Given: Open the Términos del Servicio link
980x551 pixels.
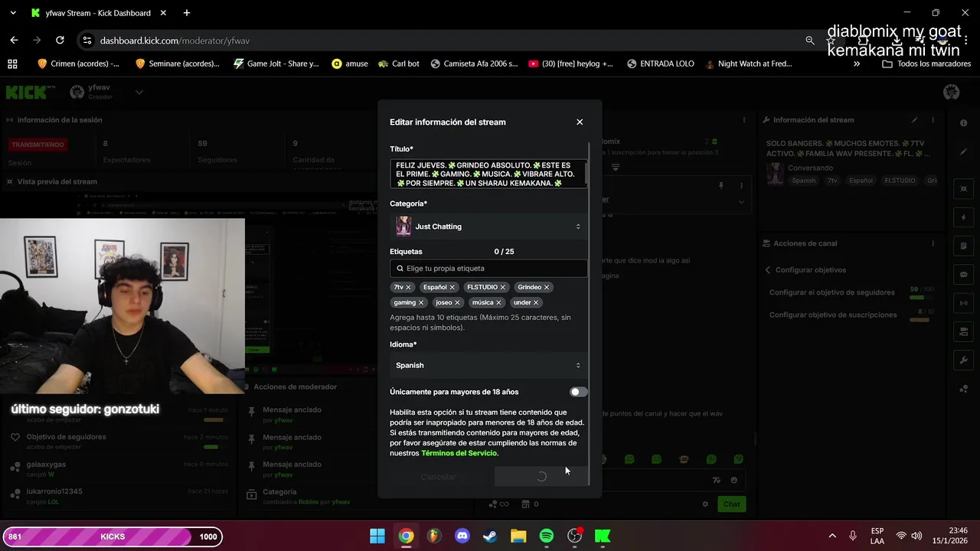Looking at the screenshot, I should (x=459, y=453).
